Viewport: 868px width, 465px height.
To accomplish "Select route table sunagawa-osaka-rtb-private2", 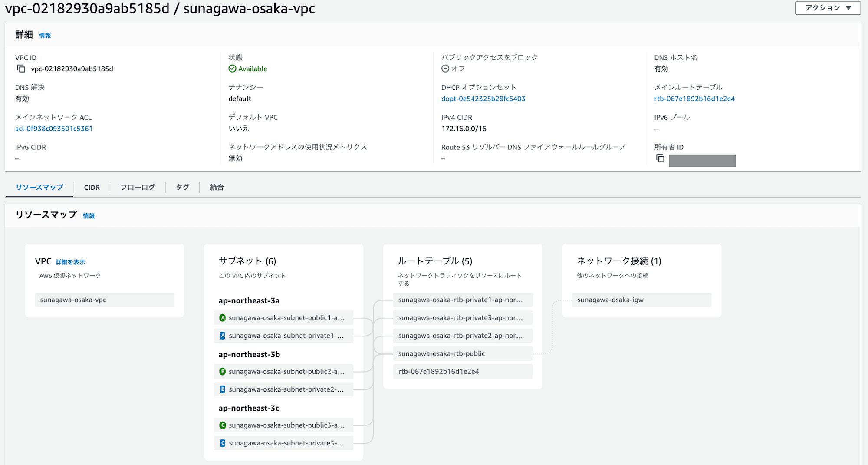I will (463, 336).
